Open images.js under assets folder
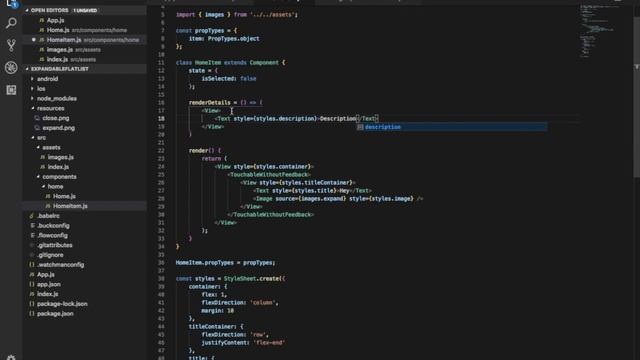 [84, 157]
